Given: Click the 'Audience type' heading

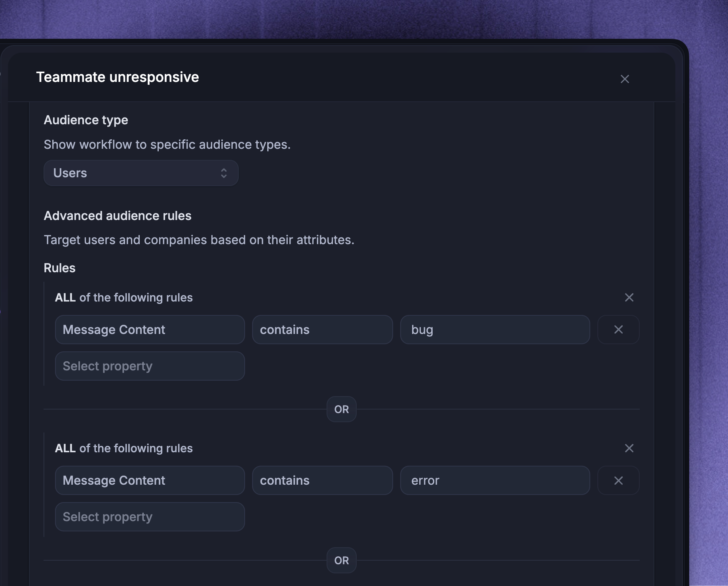Looking at the screenshot, I should [86, 120].
